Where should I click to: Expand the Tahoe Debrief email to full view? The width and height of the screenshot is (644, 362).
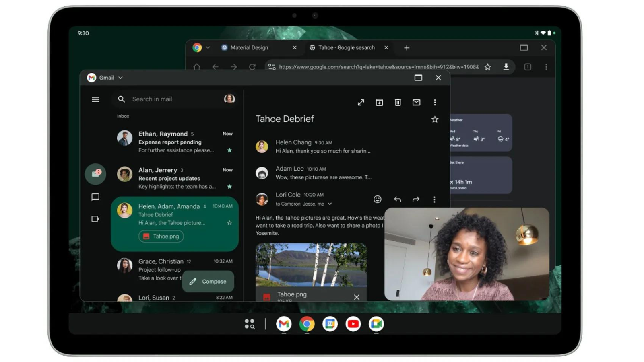tap(361, 102)
